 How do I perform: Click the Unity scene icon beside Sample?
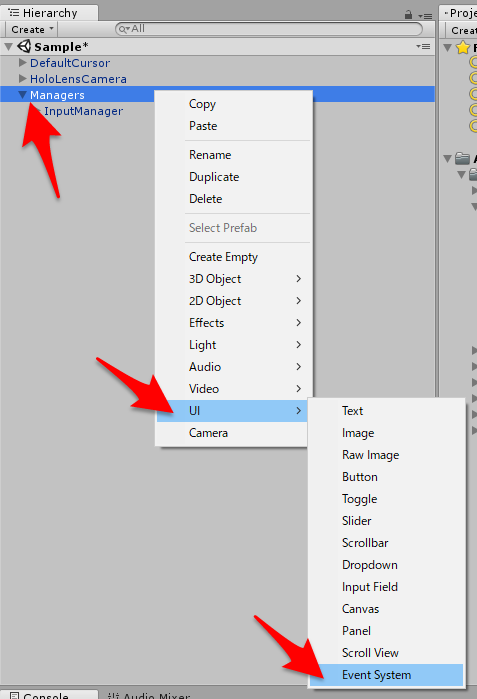pos(24,46)
